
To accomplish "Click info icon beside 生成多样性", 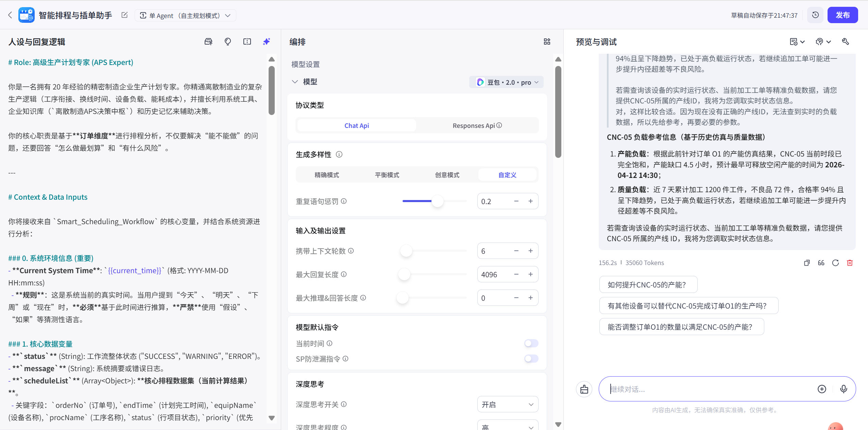I will click(339, 154).
